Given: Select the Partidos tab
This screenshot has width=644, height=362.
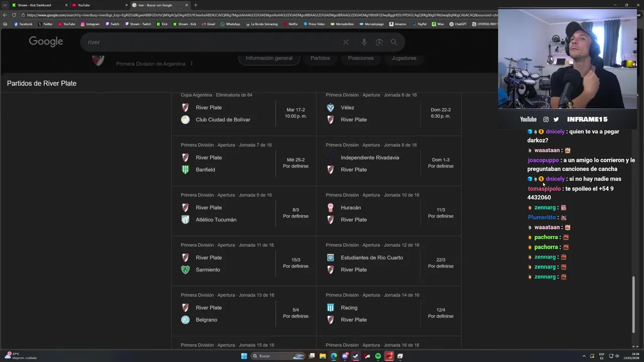Looking at the screenshot, I should pos(320,58).
